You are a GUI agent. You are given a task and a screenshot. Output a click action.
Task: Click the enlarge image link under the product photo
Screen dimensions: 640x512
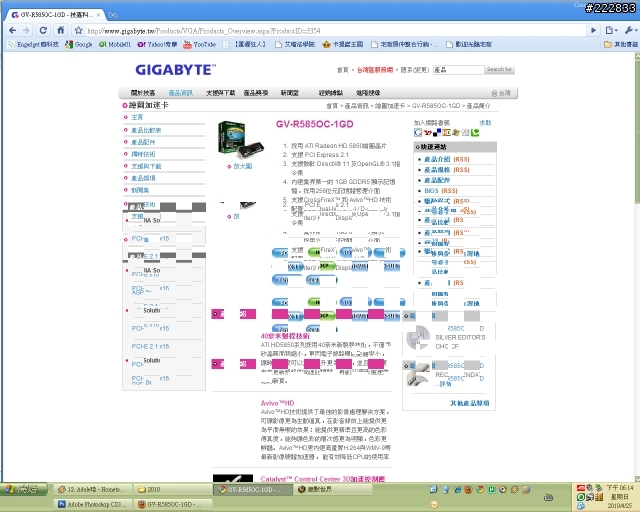[242, 166]
